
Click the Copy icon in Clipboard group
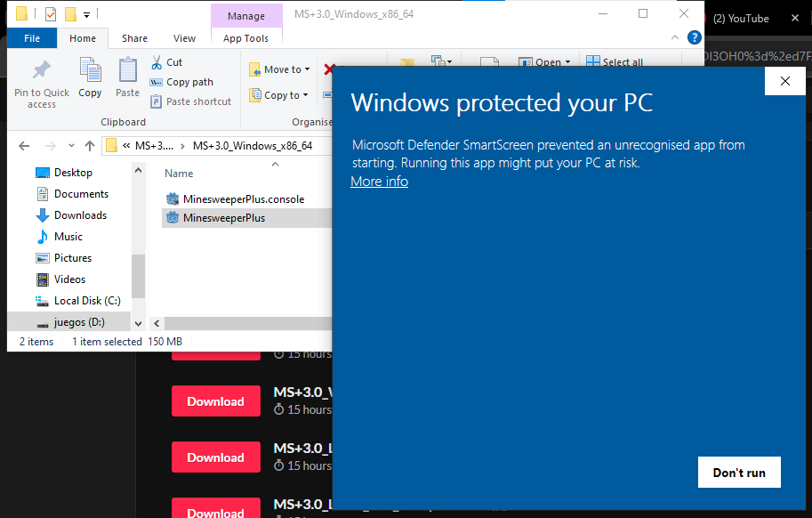pos(90,70)
